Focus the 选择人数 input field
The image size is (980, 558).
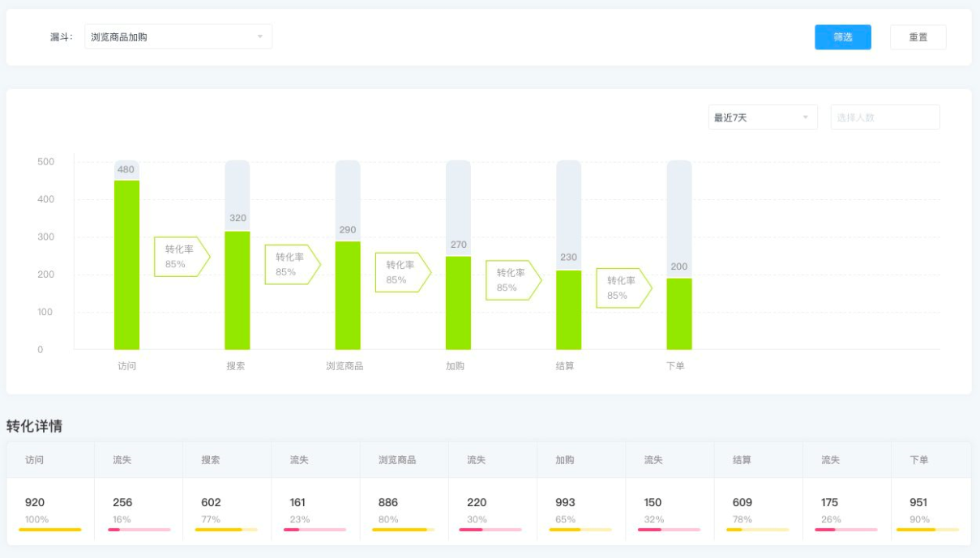point(884,117)
